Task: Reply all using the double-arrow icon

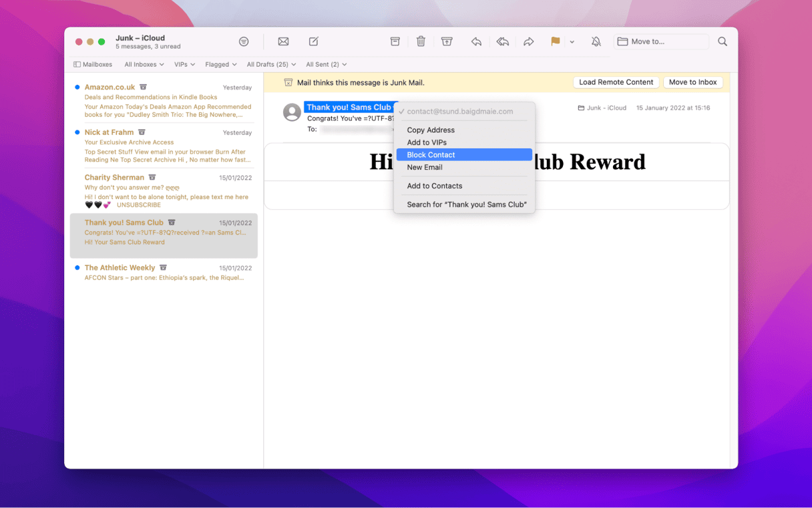Action: tap(503, 41)
